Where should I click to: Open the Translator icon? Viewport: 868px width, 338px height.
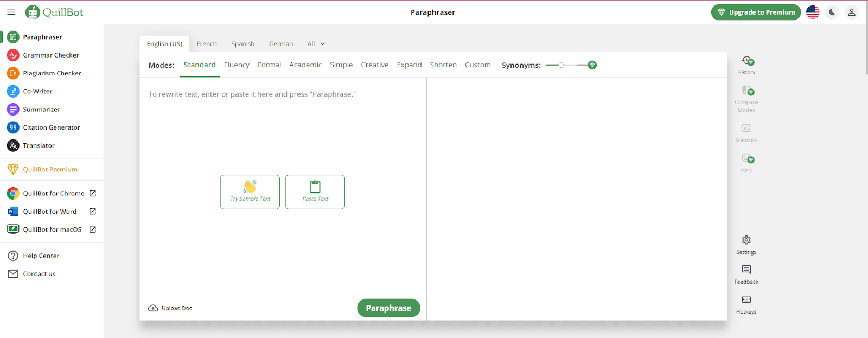[x=13, y=145]
